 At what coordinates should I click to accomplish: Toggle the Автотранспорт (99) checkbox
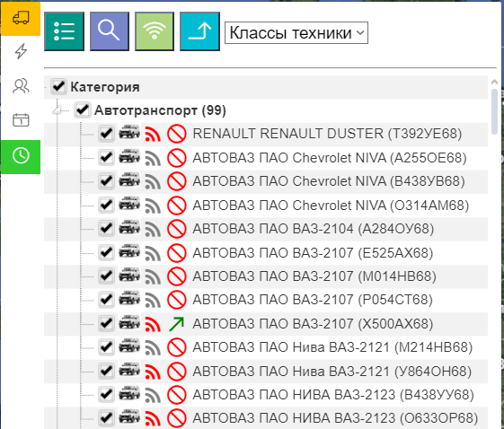(83, 110)
